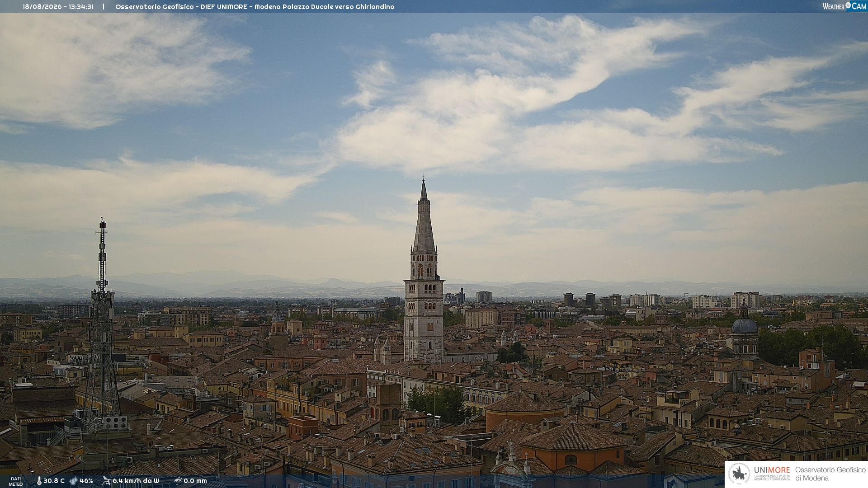This screenshot has height=488, width=868.
Task: Click the thermometer temperature icon
Action: click(x=39, y=481)
